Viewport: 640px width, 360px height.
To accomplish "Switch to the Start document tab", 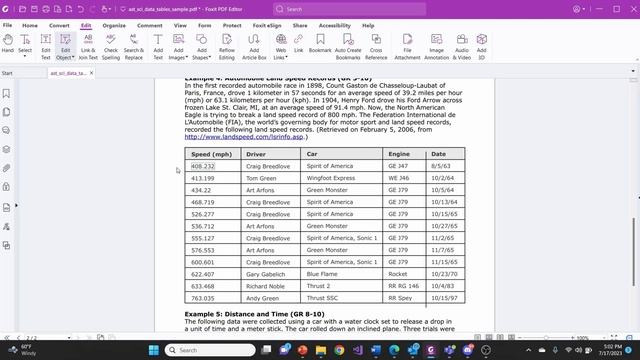I will 7,73.
